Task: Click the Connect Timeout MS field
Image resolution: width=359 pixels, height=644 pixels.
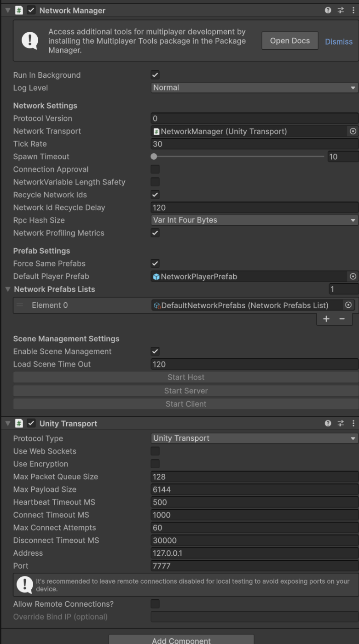Action: (255, 515)
